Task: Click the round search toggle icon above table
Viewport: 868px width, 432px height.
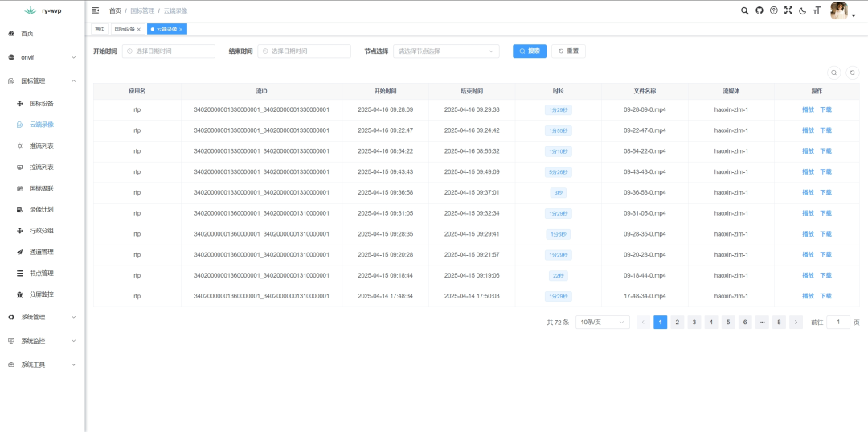Action: [x=834, y=72]
